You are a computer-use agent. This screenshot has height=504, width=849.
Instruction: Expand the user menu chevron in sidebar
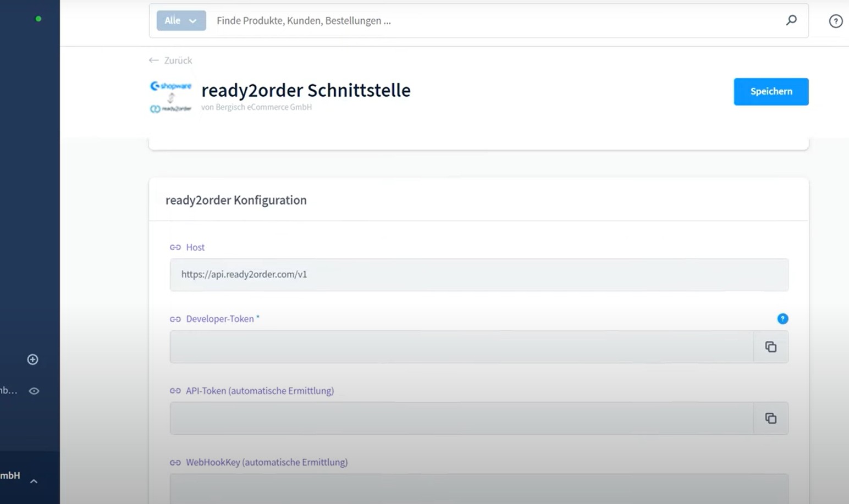coord(34,481)
